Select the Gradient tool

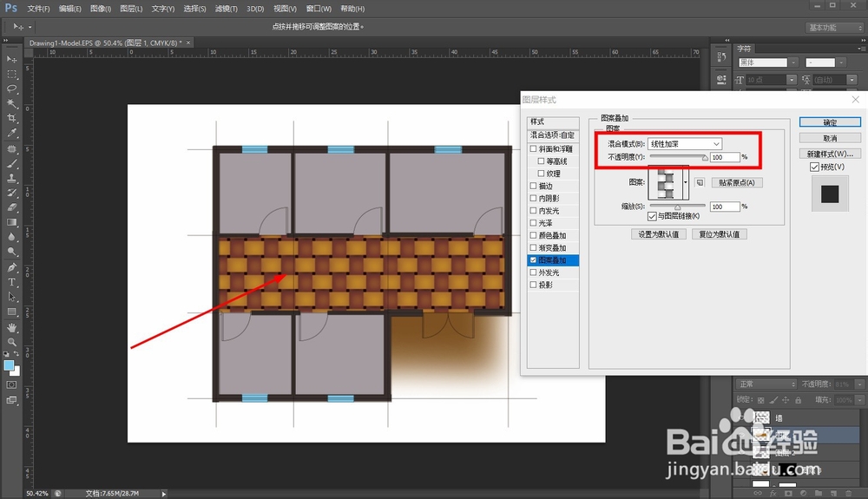coord(11,222)
